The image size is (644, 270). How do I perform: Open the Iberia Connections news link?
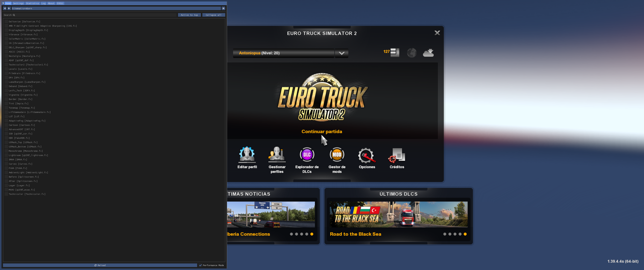[x=248, y=234]
